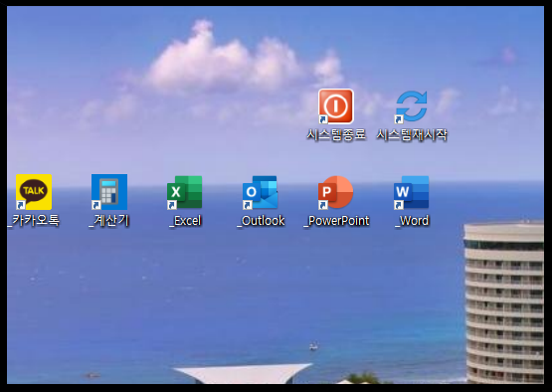Viewport: 552px width, 392px height.
Task: Click the "_Word" label text
Action: [x=412, y=221]
